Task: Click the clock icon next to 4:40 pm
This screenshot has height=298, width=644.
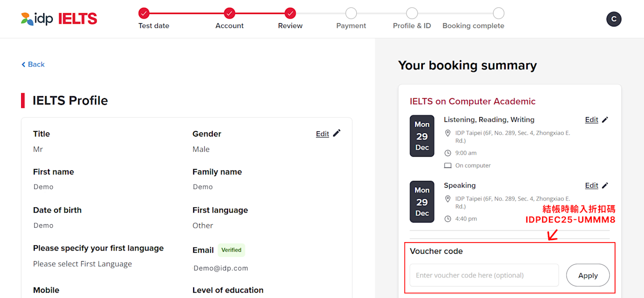Action: (x=448, y=219)
